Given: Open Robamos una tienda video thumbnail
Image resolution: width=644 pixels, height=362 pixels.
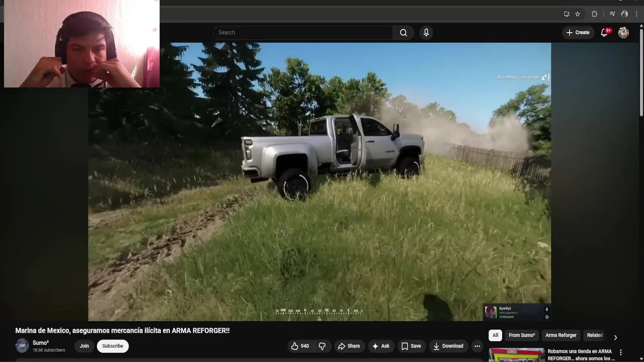Looking at the screenshot, I should (516, 355).
